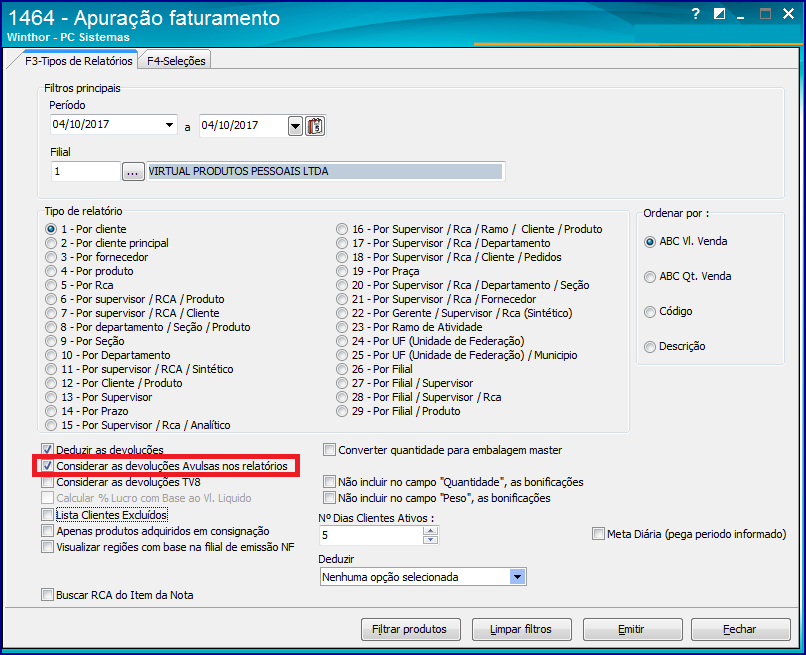The height and width of the screenshot is (655, 806).
Task: Check Lista Clientes Excluídos
Action: [47, 515]
